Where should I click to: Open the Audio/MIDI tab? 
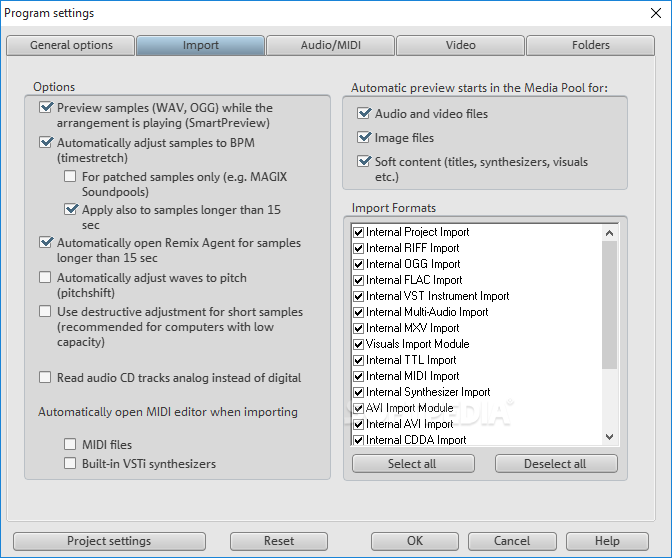pos(330,45)
